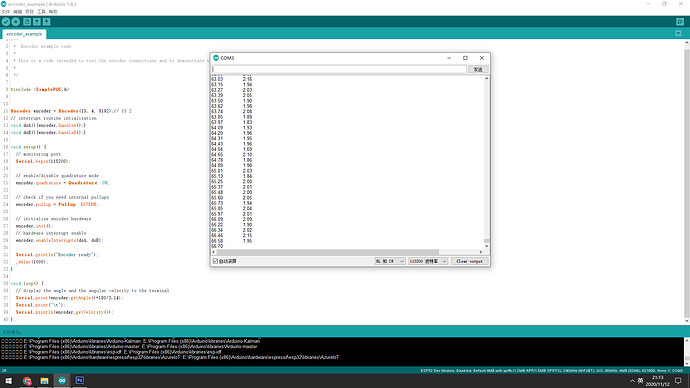This screenshot has height=388, width=690.
Task: Click the '_delay(1000);' line
Action: 32,262
